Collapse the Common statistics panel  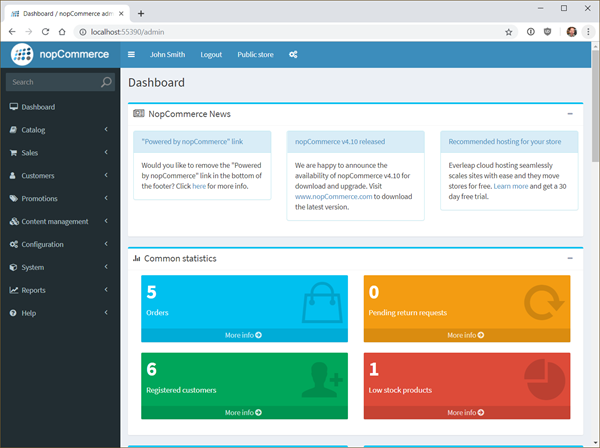[569, 258]
